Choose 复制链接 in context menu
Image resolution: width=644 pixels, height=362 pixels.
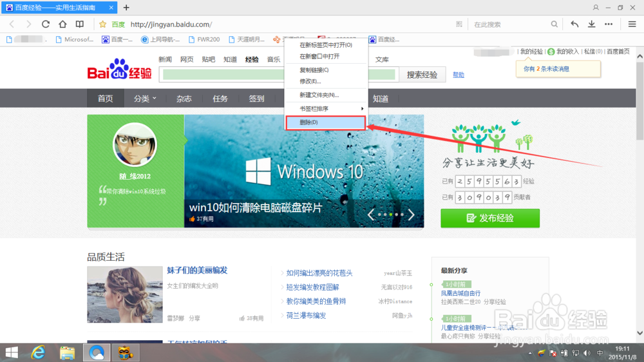tap(326, 70)
